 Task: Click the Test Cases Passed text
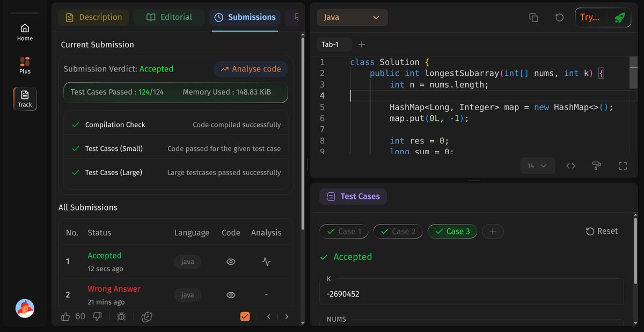point(117,92)
